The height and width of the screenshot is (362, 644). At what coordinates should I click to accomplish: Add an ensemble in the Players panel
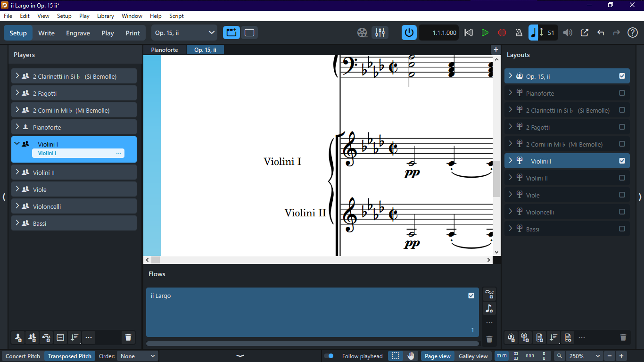(x=46, y=337)
